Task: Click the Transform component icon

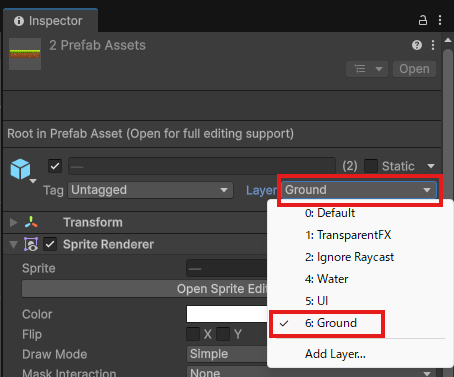Action: point(31,222)
